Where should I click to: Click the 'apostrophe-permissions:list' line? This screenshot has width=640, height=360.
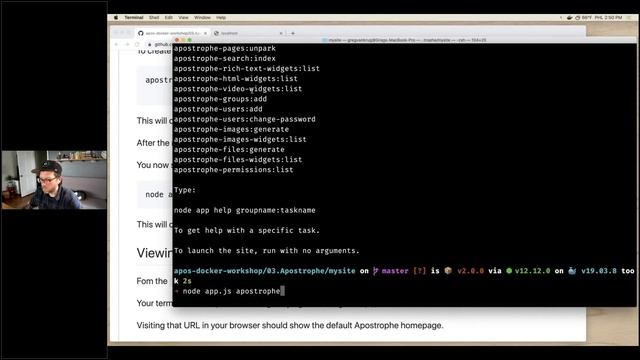[x=233, y=169]
